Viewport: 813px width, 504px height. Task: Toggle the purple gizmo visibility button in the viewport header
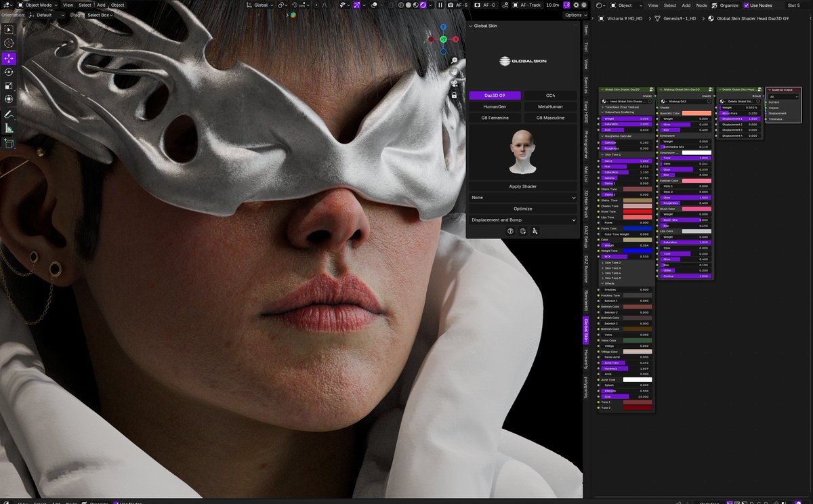pyautogui.click(x=357, y=5)
